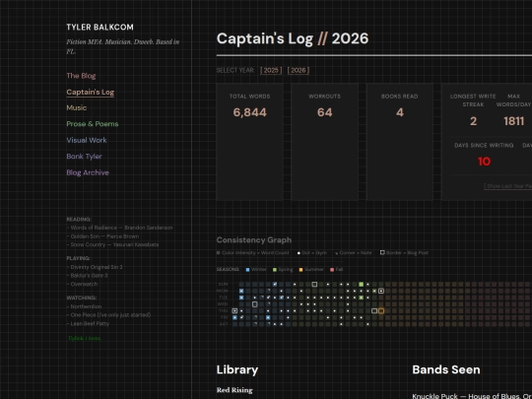Click the Words of Radiance reading entry
The image size is (532, 399).
tap(120, 228)
